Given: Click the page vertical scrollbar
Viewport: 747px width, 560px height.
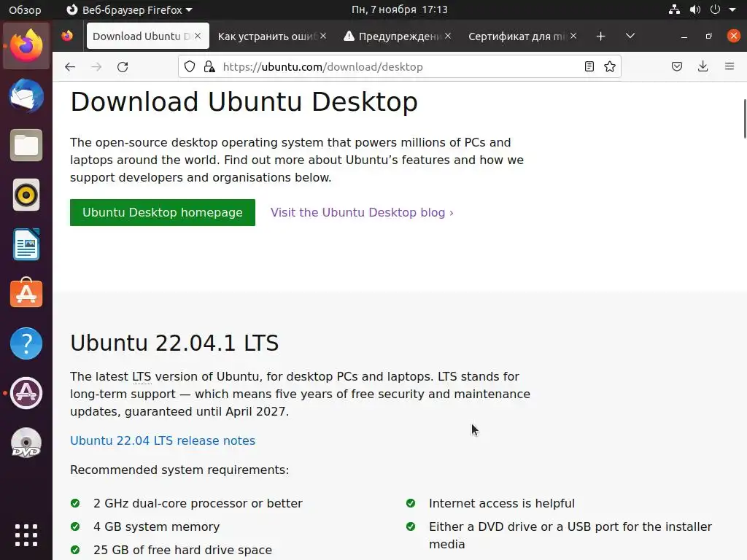Looking at the screenshot, I should [x=744, y=118].
